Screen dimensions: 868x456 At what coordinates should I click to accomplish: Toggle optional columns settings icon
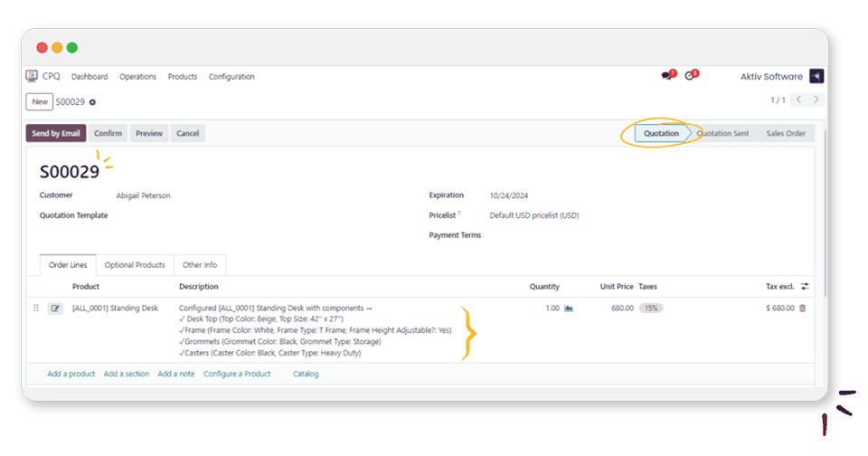coord(805,287)
